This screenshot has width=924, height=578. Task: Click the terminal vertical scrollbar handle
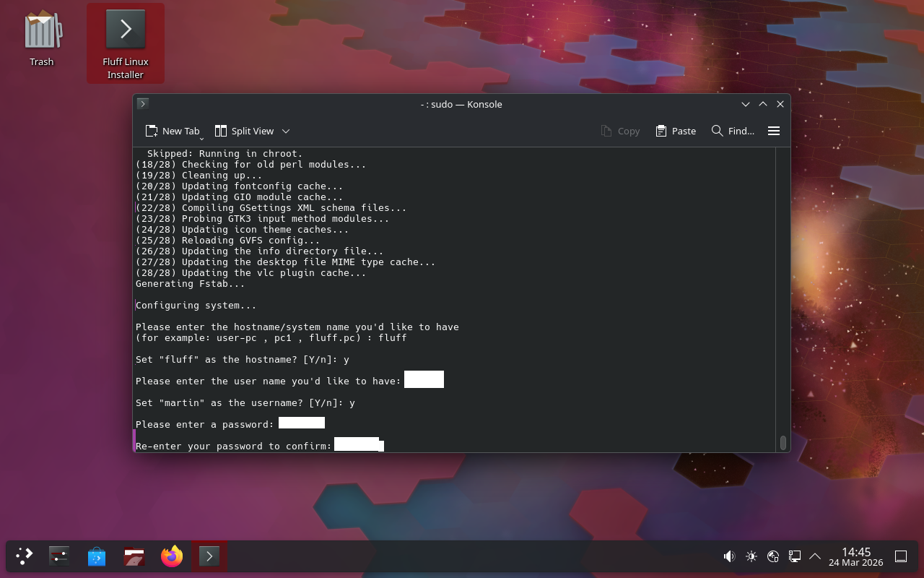point(783,442)
